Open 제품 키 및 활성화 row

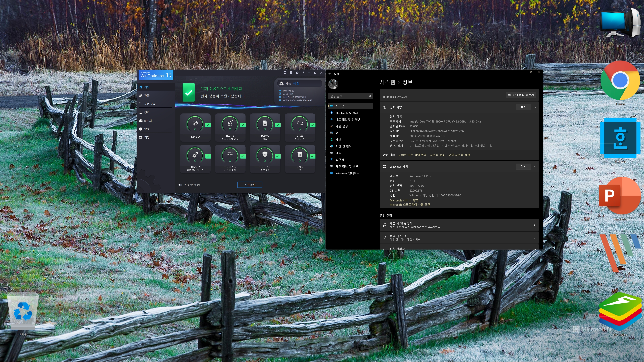coord(459,225)
